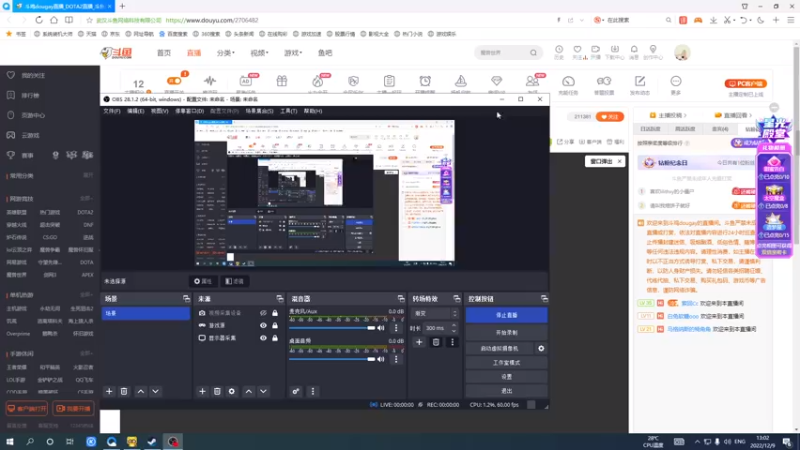The width and height of the screenshot is (800, 450).
Task: Move the scene up in Scenes panel
Action: click(141, 391)
